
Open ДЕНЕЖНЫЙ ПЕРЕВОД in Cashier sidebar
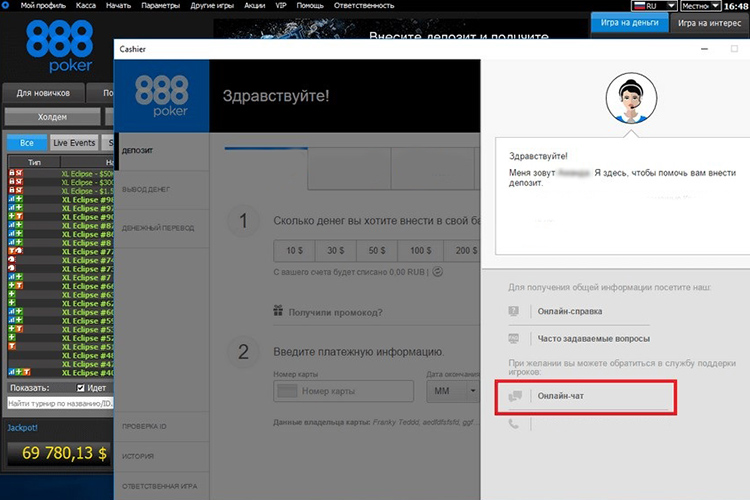(x=162, y=228)
